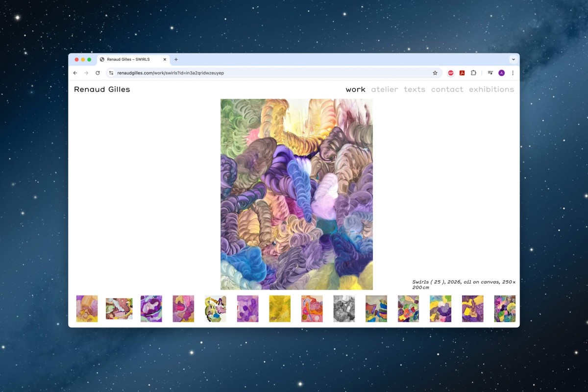Visit the contact page

click(x=447, y=89)
